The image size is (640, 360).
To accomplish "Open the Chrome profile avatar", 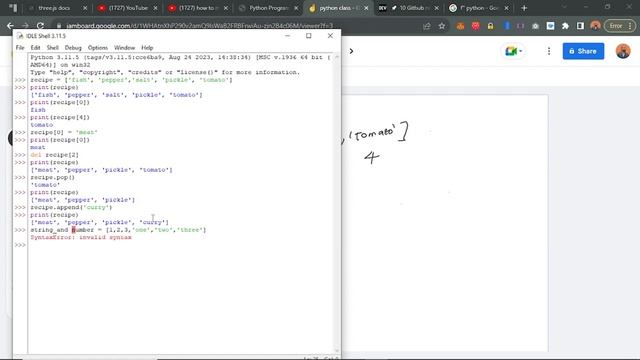I will (x=595, y=26).
